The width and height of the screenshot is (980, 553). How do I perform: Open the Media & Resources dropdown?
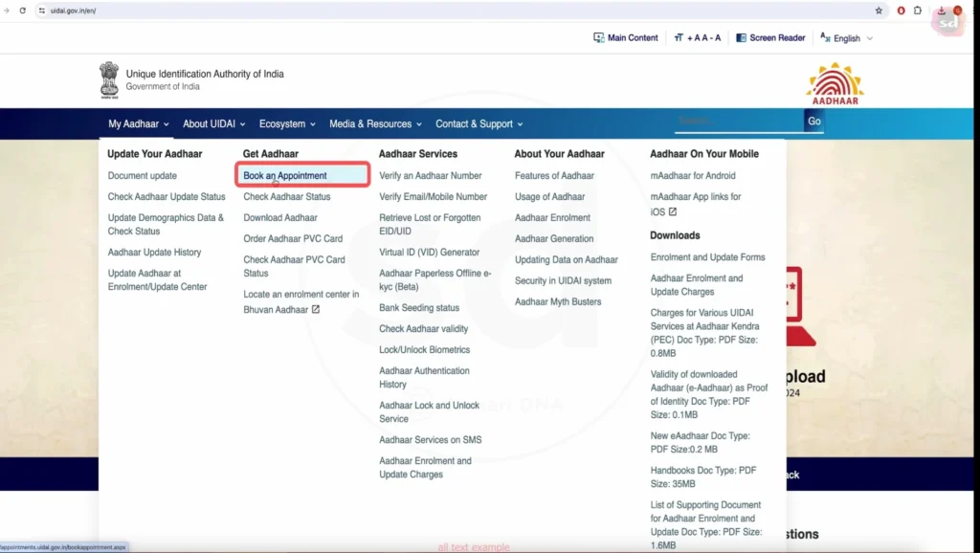point(375,124)
